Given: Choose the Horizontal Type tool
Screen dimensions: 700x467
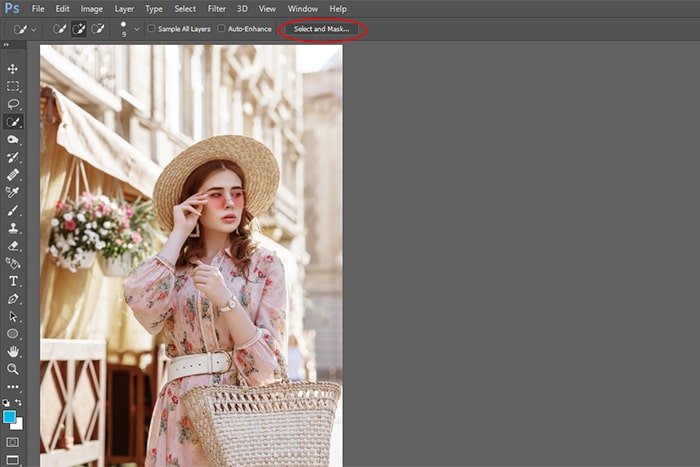Looking at the screenshot, I should coord(13,281).
